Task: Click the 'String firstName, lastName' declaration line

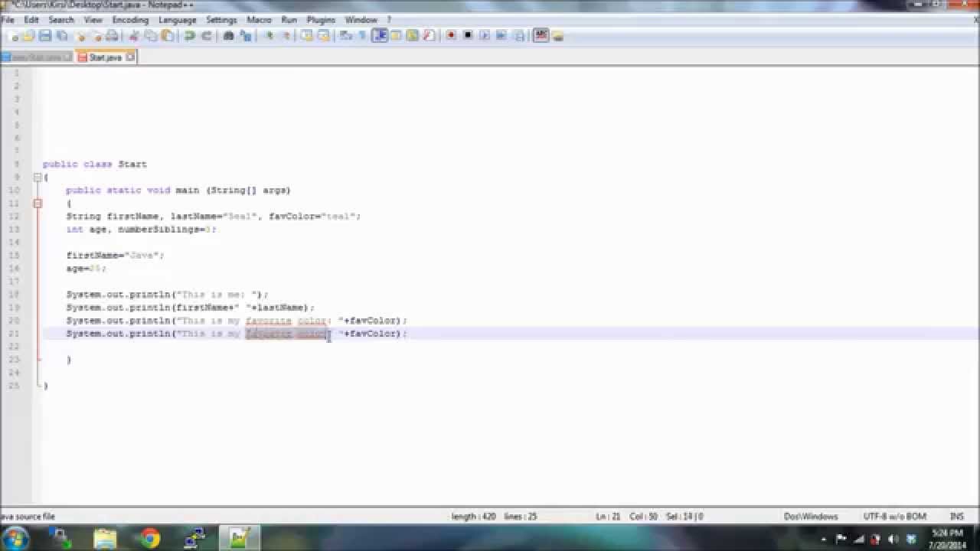Action: pos(213,217)
